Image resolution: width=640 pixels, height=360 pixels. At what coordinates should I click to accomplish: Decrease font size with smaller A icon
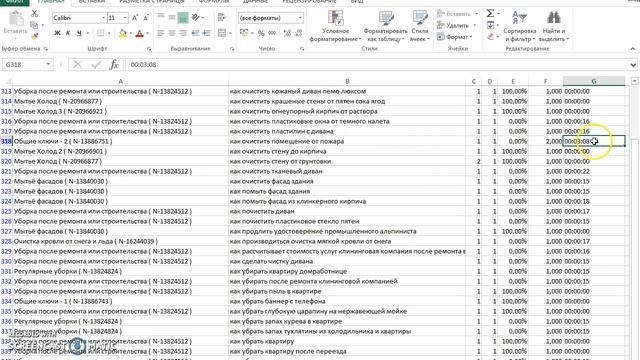(x=146, y=18)
